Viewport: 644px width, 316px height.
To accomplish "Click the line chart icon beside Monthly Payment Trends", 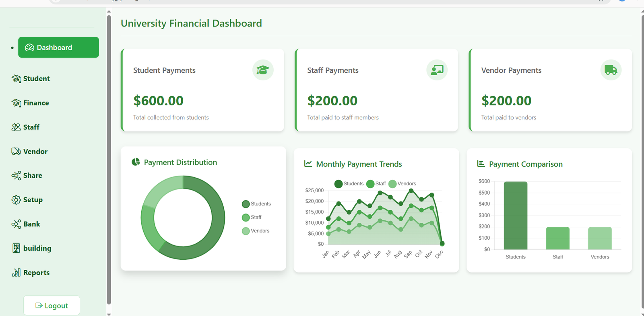I will click(308, 164).
